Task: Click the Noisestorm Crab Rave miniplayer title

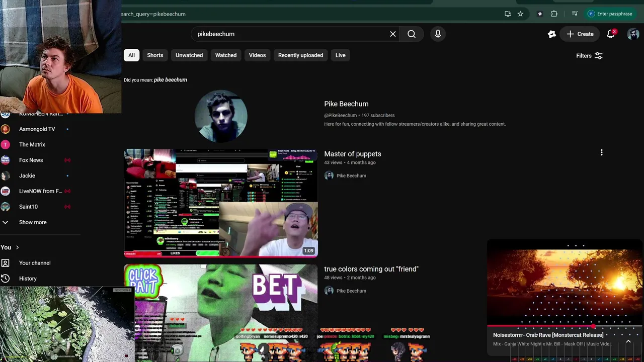Action: click(548, 335)
